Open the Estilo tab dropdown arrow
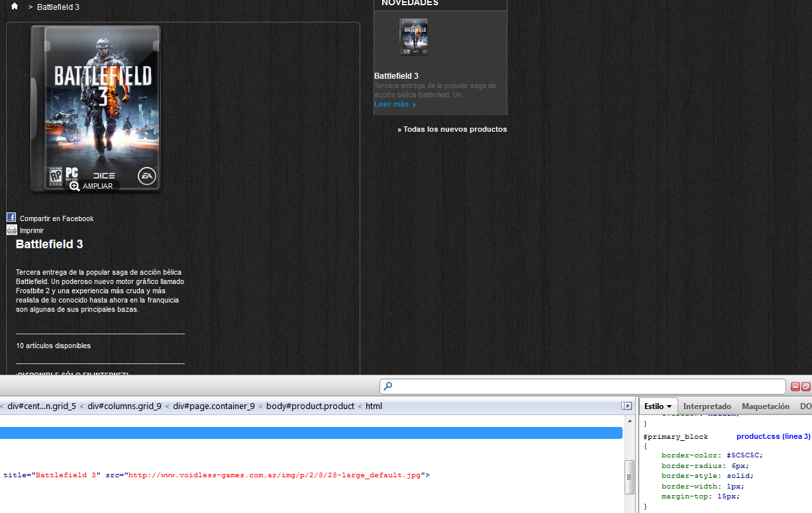Viewport: 812px width, 513px height. click(669, 406)
